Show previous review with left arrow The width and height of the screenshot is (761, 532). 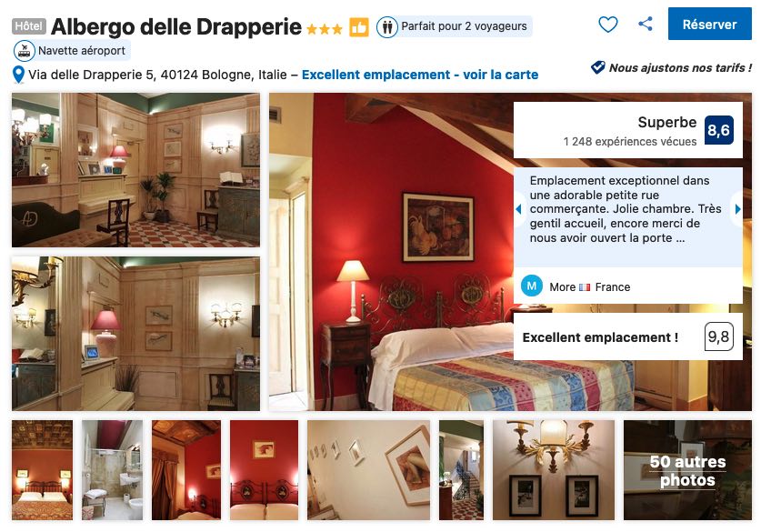[x=518, y=209]
